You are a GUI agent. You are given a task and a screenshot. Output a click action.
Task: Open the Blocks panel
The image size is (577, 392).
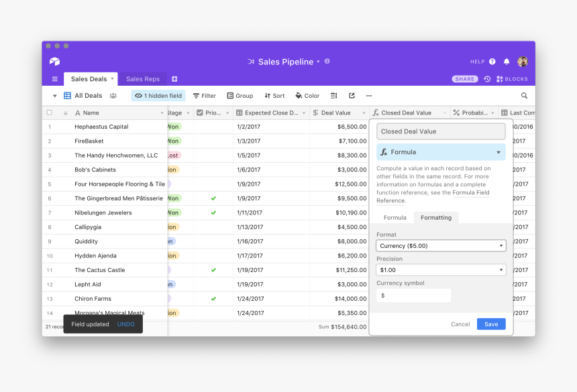[512, 79]
